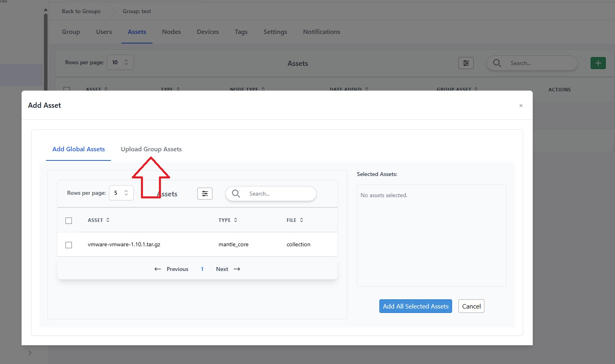615x364 pixels.
Task: Open the Users tab
Action: [x=104, y=32]
